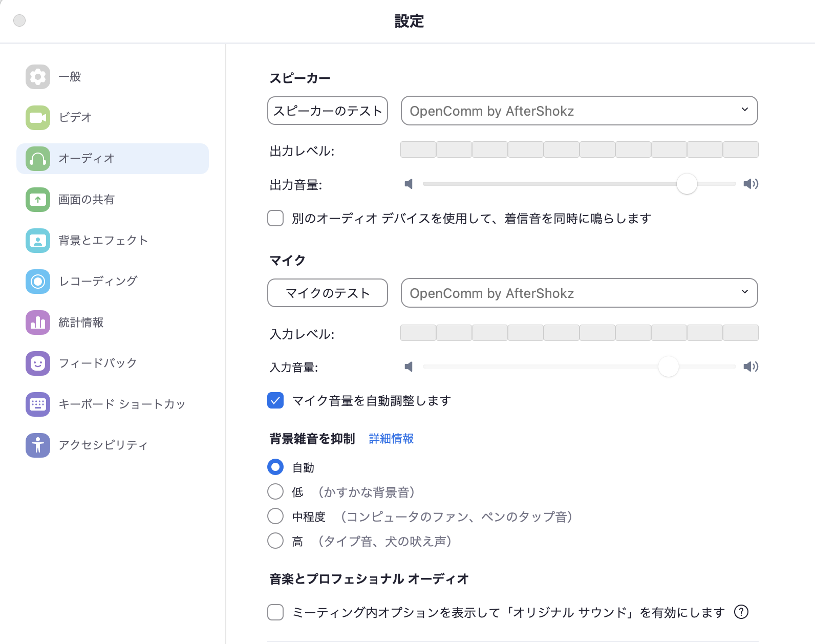Select the Recording sidebar icon
Image resolution: width=815 pixels, height=644 pixels.
tap(38, 282)
